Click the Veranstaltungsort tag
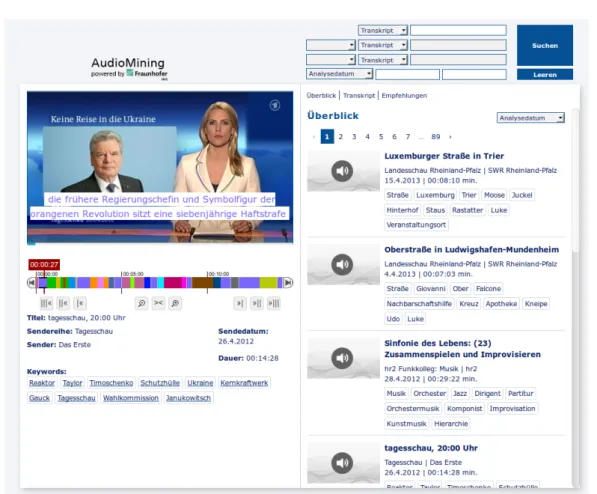The height and width of the screenshot is (494, 597). pos(416,225)
